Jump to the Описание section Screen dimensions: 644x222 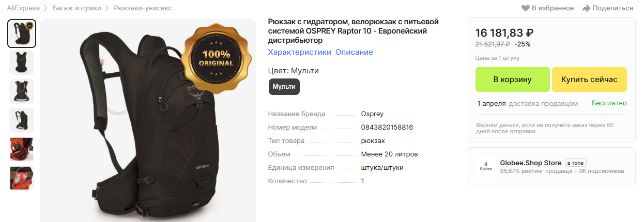click(354, 52)
